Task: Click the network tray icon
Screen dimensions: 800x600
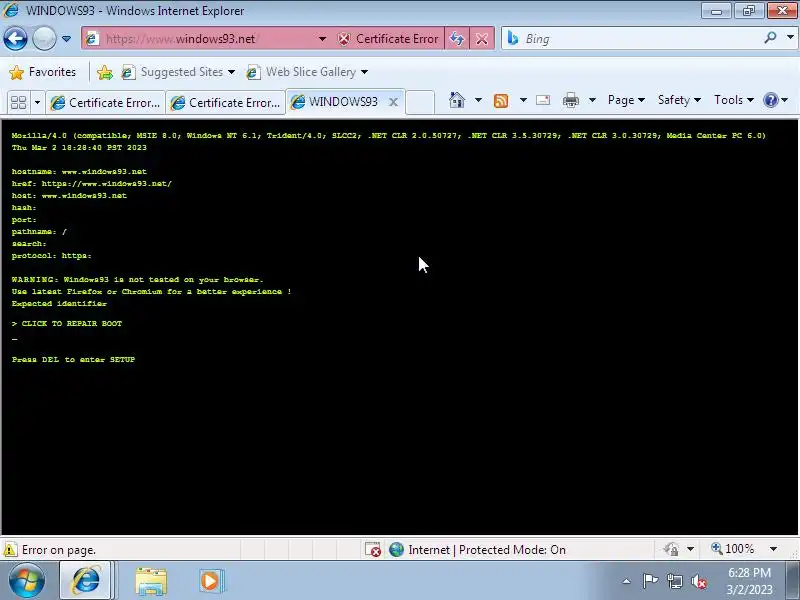Action: 674,581
